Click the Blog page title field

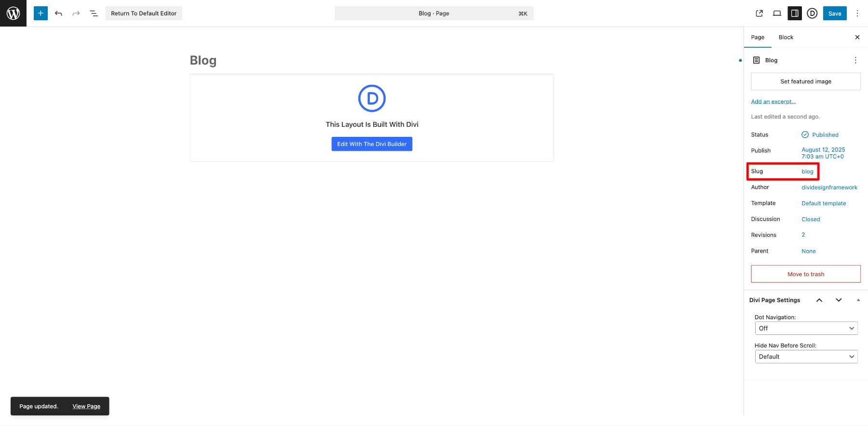click(x=203, y=60)
